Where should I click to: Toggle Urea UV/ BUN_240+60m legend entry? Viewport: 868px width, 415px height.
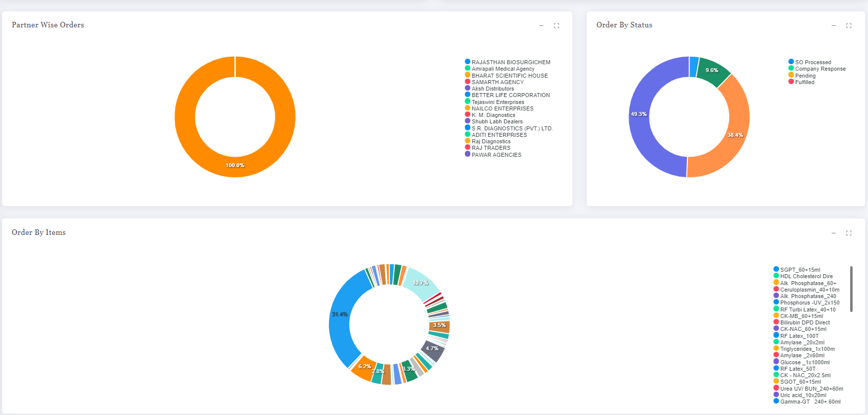pyautogui.click(x=808, y=389)
